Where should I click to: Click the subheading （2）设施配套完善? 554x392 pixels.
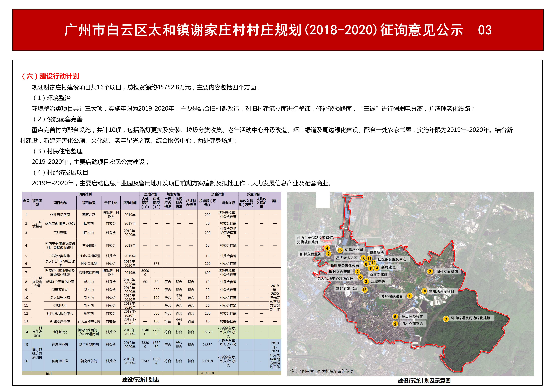58,119
